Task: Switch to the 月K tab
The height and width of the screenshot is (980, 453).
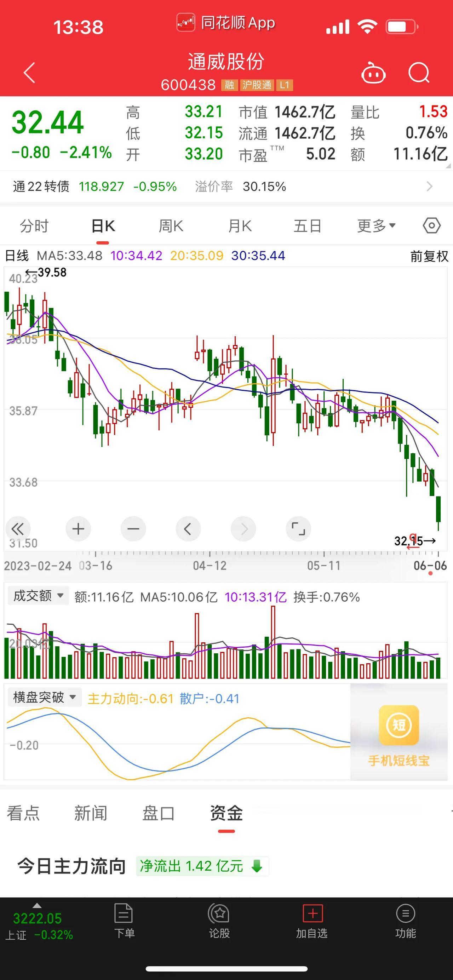Action: tap(240, 226)
